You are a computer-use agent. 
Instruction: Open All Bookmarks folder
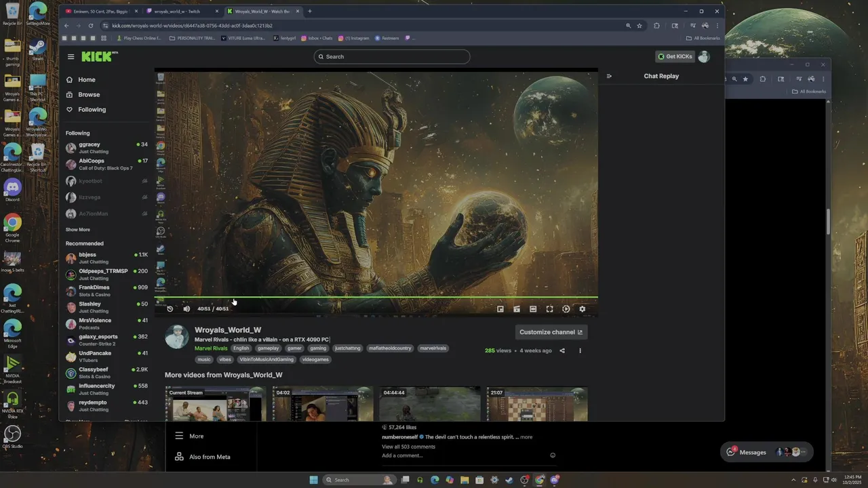(704, 38)
